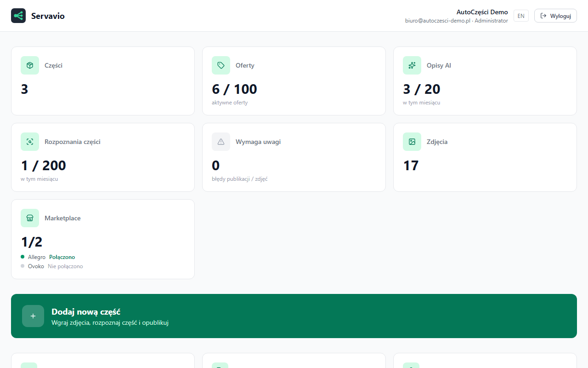Click the Wymaga uwagi card title
Viewport: 588px width, 368px height.
pyautogui.click(x=258, y=142)
